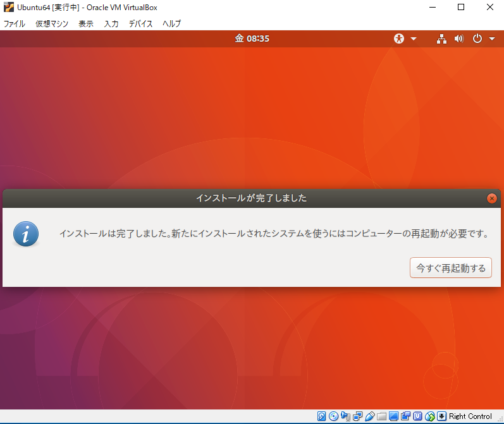Click the CPU virtualization status chip icon
504x424 pixels.
[417, 416]
